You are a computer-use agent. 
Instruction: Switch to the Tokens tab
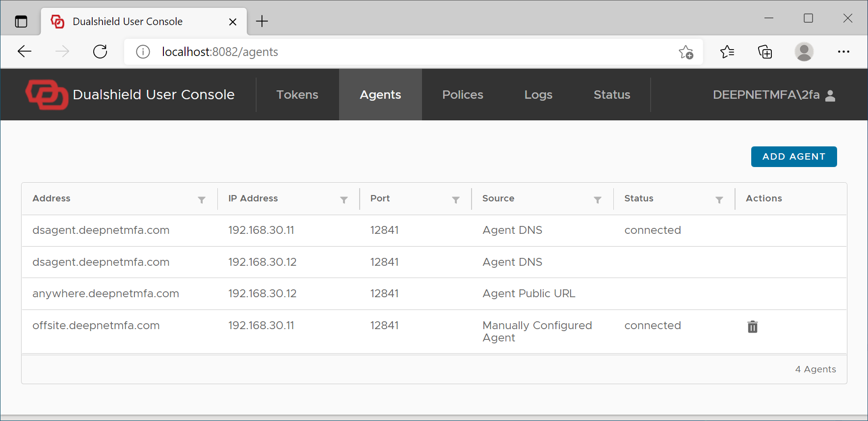(297, 95)
